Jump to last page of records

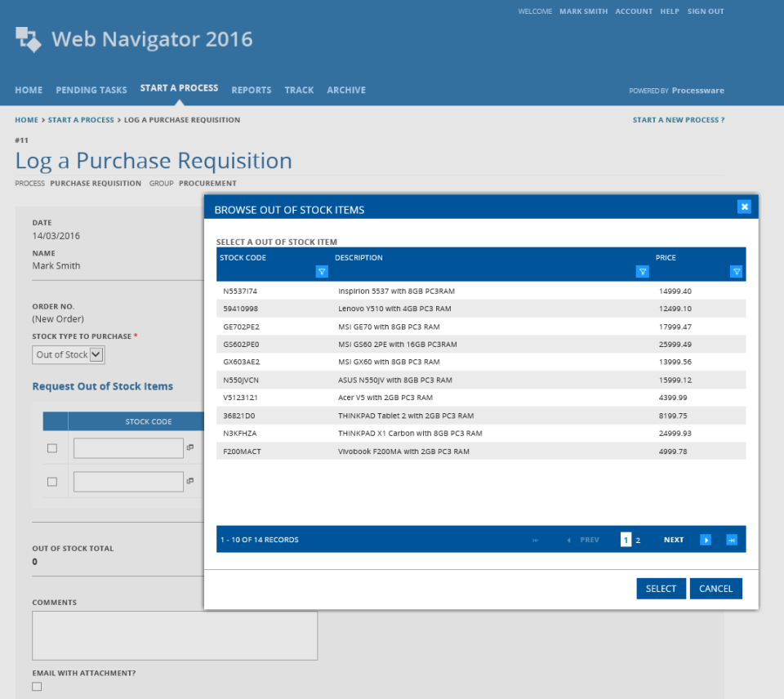point(731,540)
